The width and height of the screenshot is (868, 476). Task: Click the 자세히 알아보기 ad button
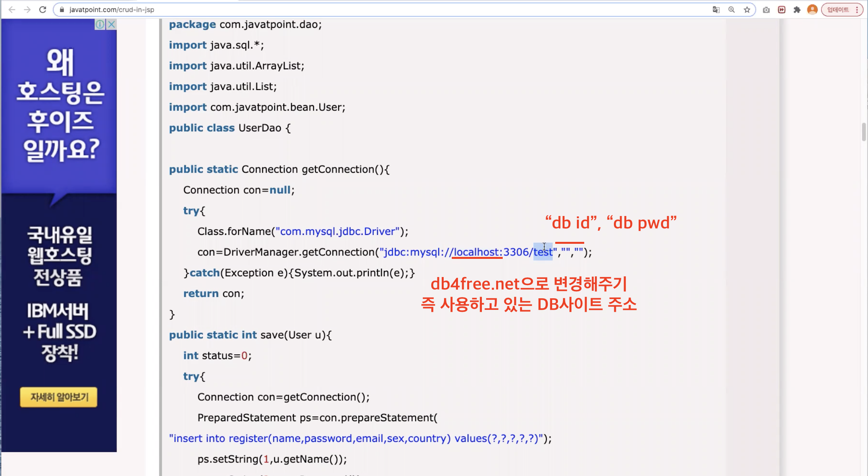pos(59,397)
